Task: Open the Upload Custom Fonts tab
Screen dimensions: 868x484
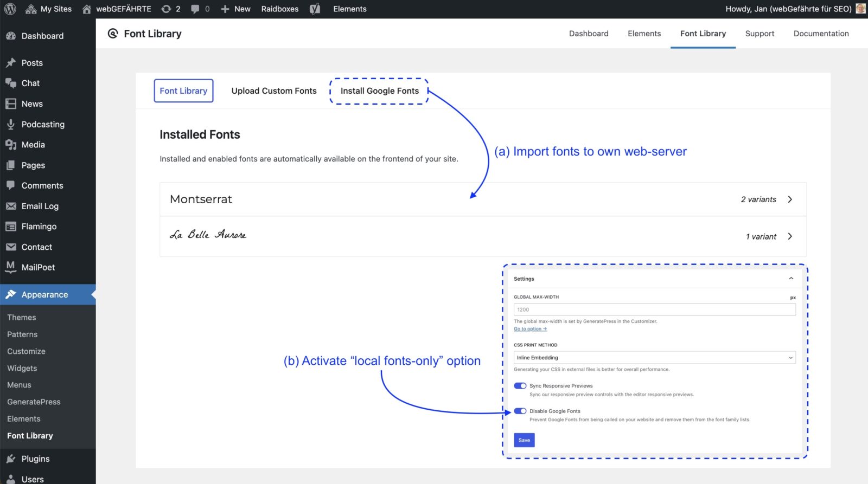Action: pos(274,91)
